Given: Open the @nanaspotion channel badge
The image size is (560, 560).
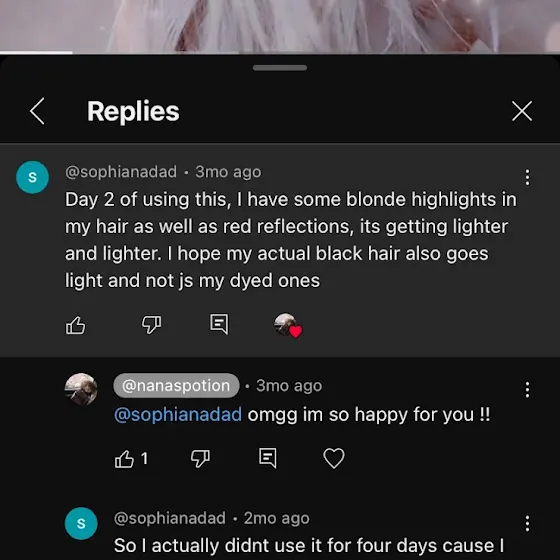Looking at the screenshot, I should 176,386.
